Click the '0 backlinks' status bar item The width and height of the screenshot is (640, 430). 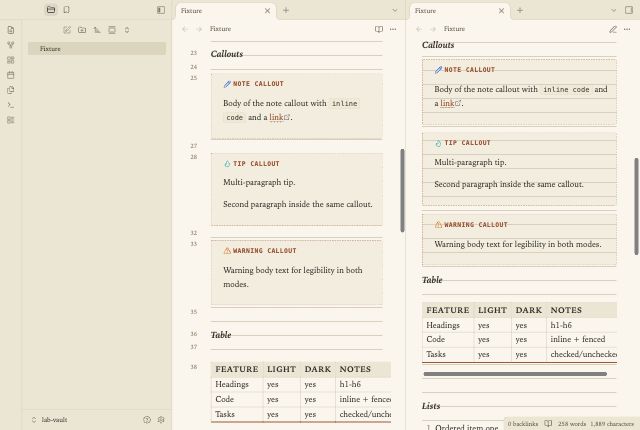click(523, 424)
